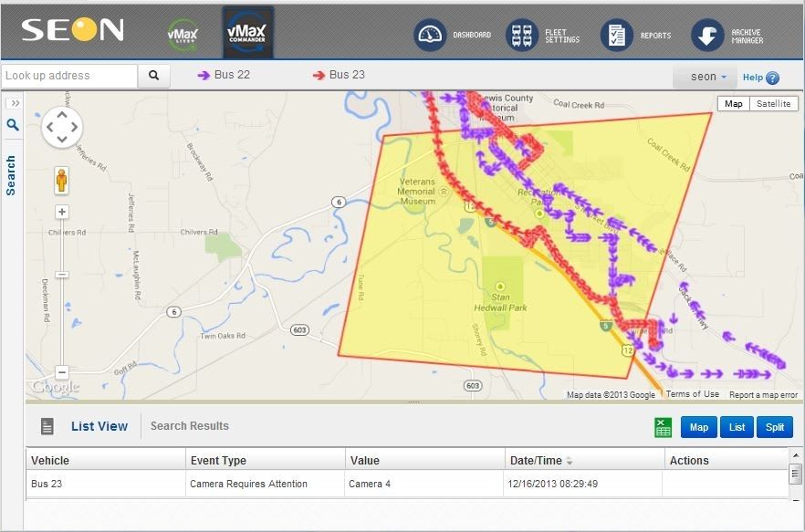
Task: Click the Help question mark icon
Action: point(772,78)
